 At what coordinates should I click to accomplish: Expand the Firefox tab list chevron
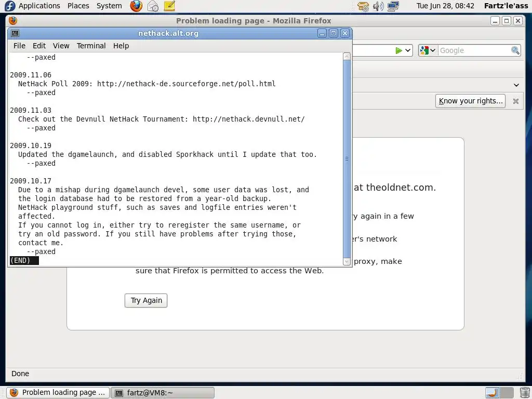pyautogui.click(x=516, y=85)
